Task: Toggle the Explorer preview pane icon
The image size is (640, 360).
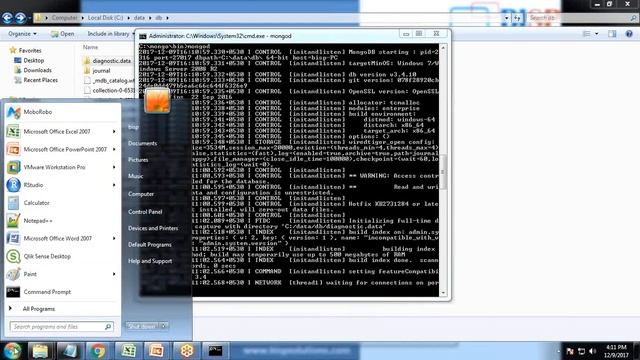Action: [612, 34]
